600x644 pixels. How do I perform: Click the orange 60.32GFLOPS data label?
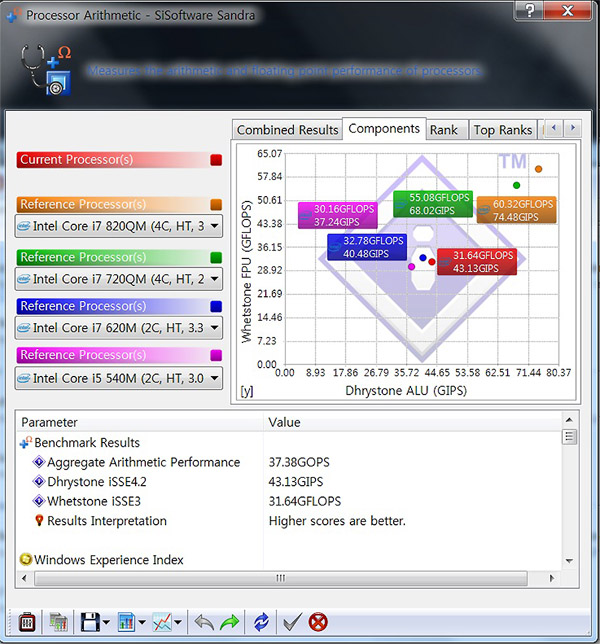click(517, 210)
